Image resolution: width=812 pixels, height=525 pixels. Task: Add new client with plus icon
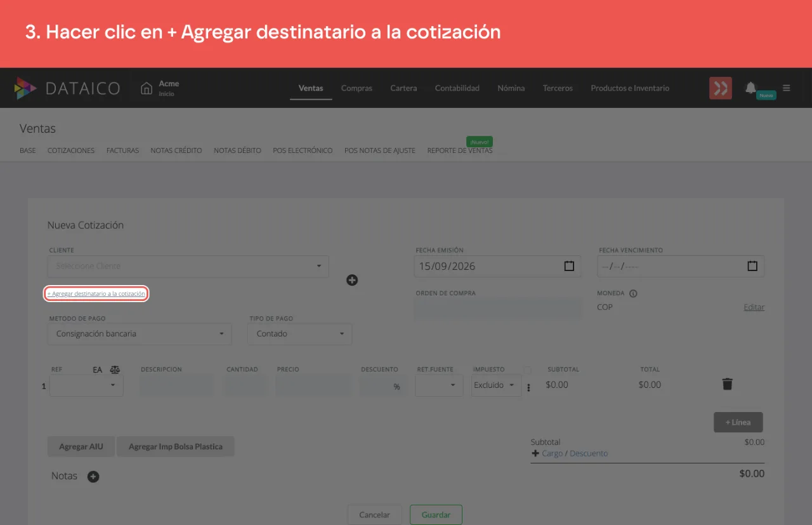[x=352, y=280]
